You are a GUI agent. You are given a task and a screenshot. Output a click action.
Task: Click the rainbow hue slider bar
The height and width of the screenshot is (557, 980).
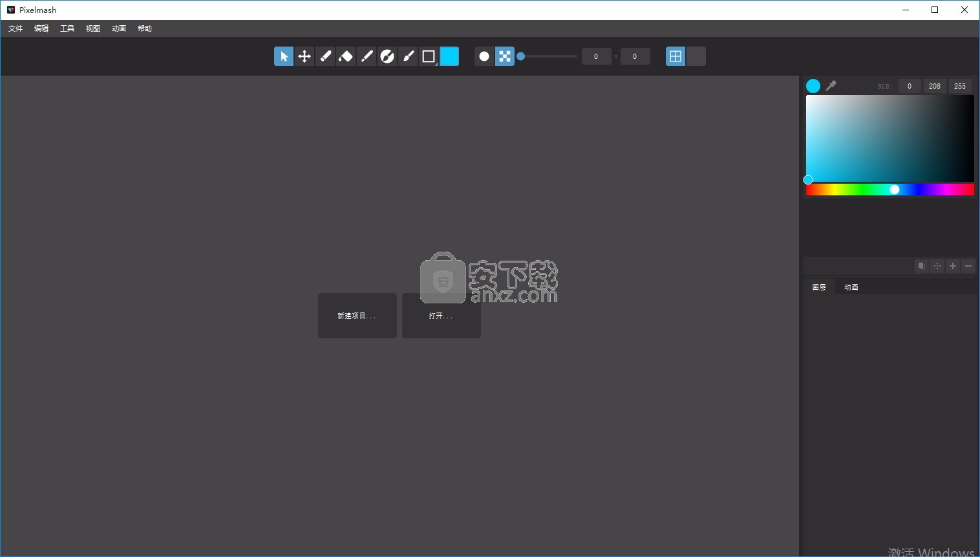pos(890,190)
